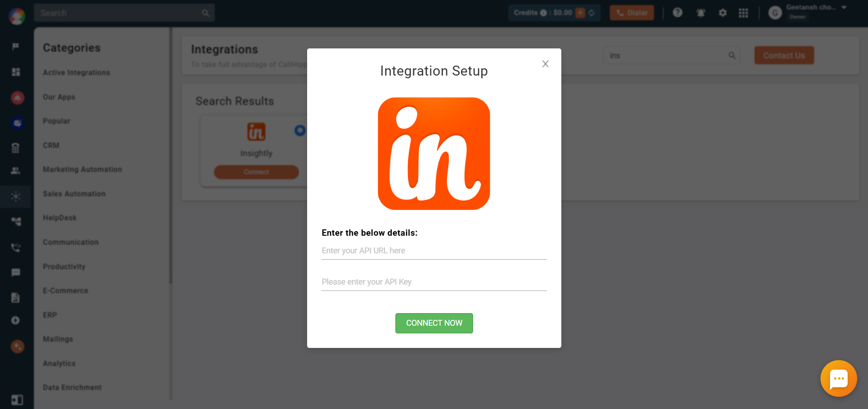
Task: Select Our Apps category
Action: [59, 97]
